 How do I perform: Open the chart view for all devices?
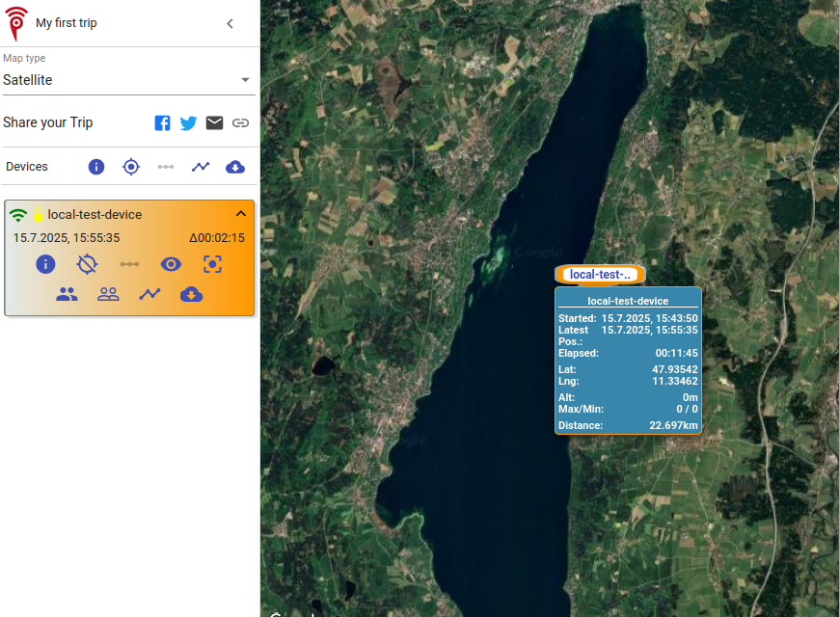[200, 167]
